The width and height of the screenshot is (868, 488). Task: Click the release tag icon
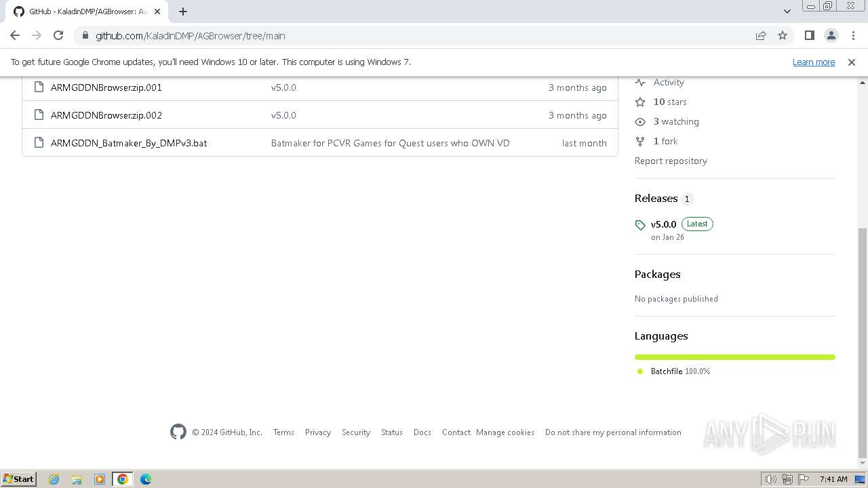pyautogui.click(x=640, y=225)
